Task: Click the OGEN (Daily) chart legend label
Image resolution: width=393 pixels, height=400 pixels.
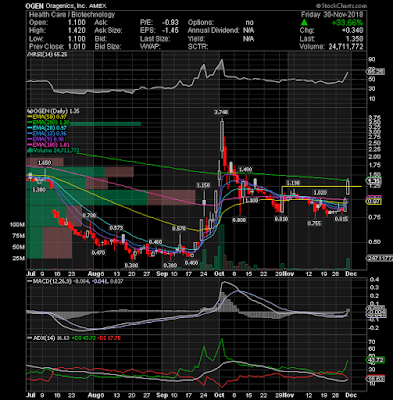Action: point(53,111)
